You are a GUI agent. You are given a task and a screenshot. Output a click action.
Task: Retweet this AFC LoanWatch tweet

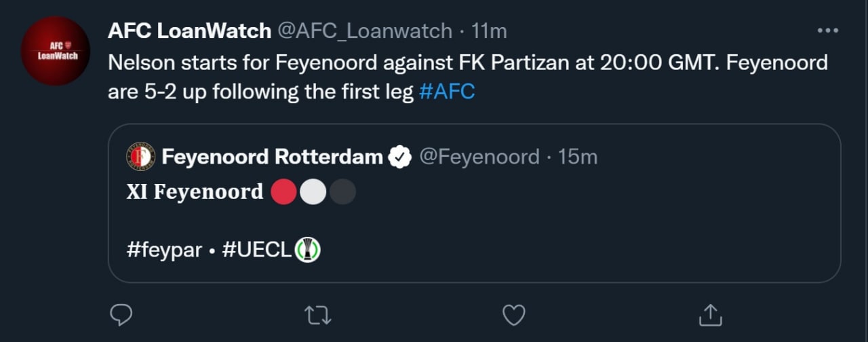click(x=317, y=315)
